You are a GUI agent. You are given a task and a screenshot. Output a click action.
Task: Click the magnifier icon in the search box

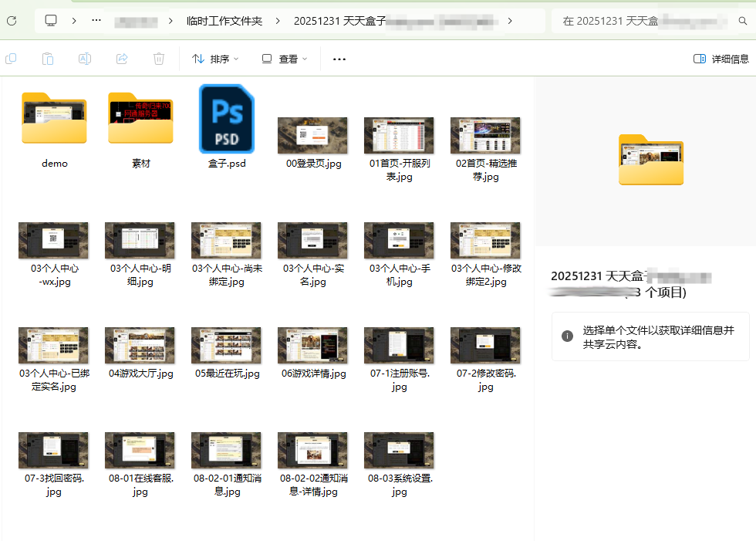click(743, 21)
